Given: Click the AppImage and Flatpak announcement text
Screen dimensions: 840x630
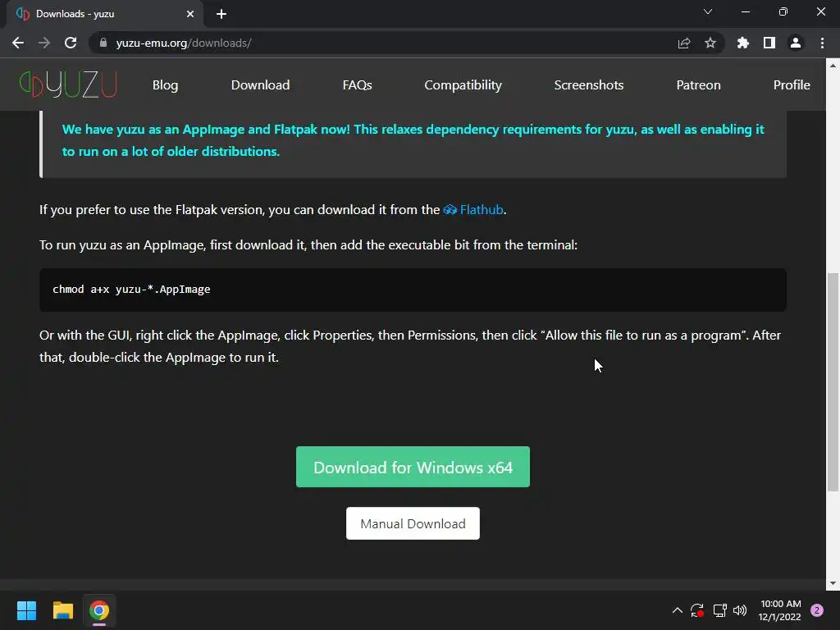Looking at the screenshot, I should (x=413, y=140).
